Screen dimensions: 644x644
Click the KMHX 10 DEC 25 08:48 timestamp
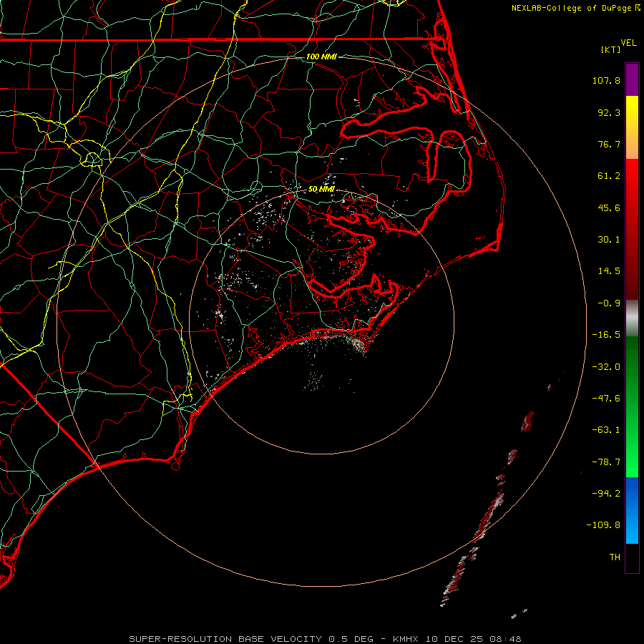[457, 639]
